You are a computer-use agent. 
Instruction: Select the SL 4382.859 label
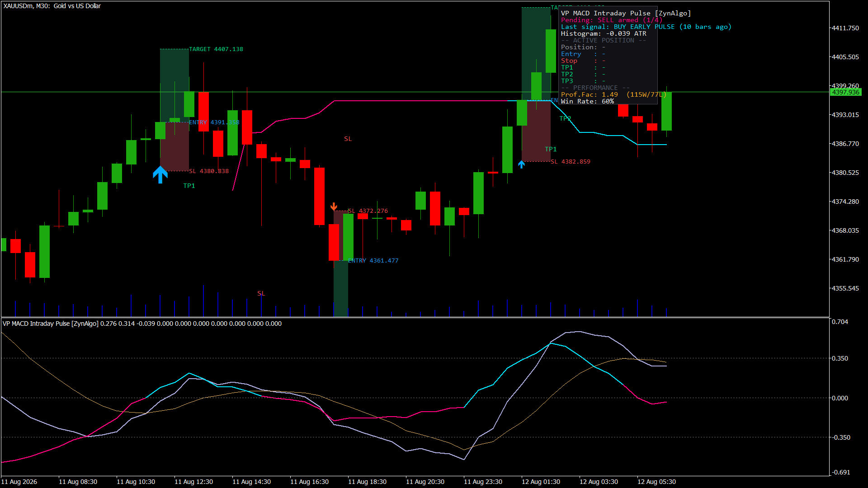[571, 162]
